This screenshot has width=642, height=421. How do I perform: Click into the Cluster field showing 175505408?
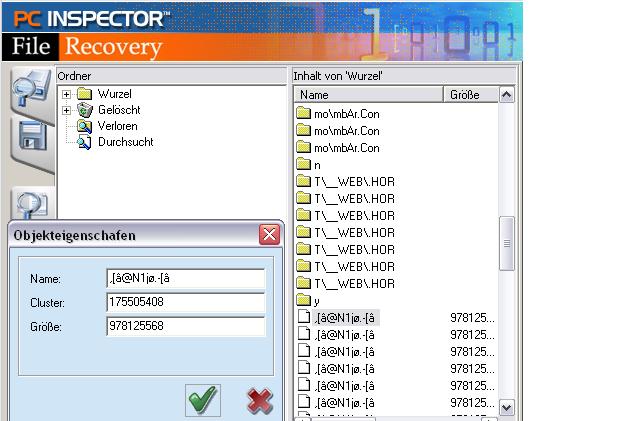click(x=185, y=303)
